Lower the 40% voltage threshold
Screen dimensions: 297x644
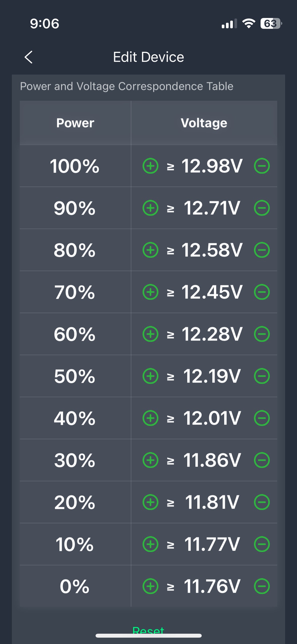262,418
